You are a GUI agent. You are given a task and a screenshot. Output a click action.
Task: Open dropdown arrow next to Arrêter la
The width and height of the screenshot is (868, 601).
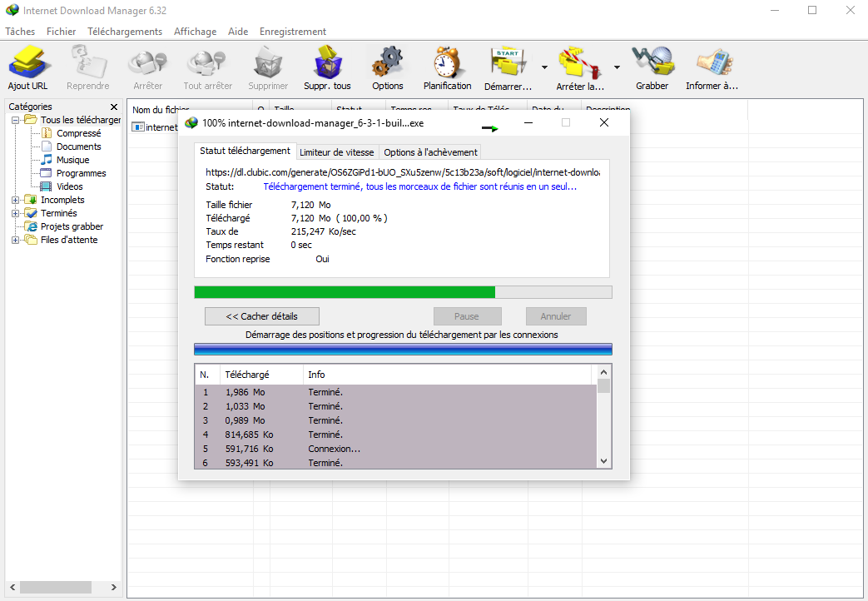coord(617,67)
